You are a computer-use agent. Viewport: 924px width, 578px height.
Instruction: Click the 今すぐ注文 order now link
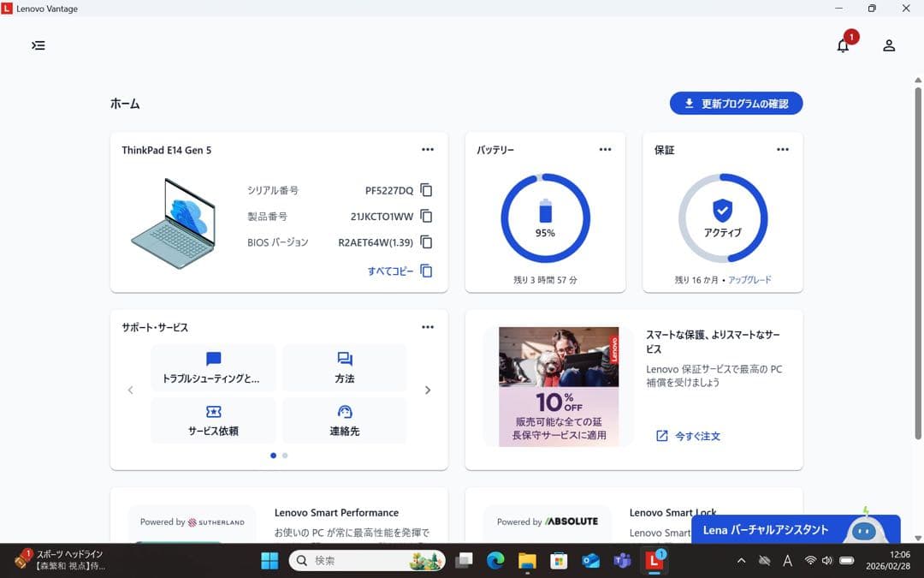pos(688,436)
